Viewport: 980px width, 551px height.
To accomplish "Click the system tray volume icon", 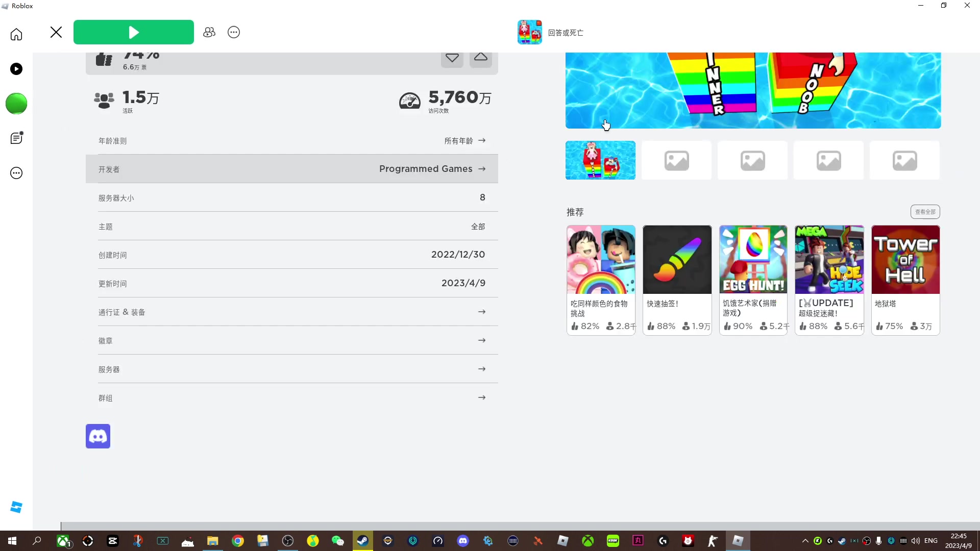I will tap(916, 541).
